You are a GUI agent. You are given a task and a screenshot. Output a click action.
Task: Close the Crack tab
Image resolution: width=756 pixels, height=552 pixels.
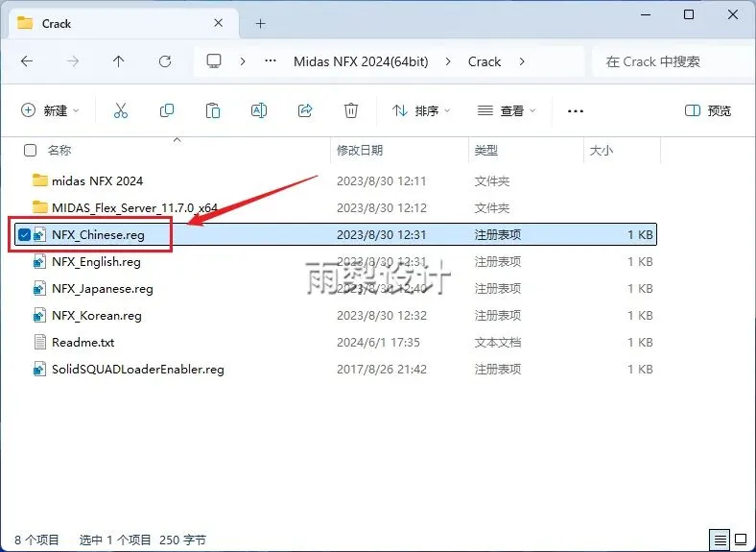(219, 23)
